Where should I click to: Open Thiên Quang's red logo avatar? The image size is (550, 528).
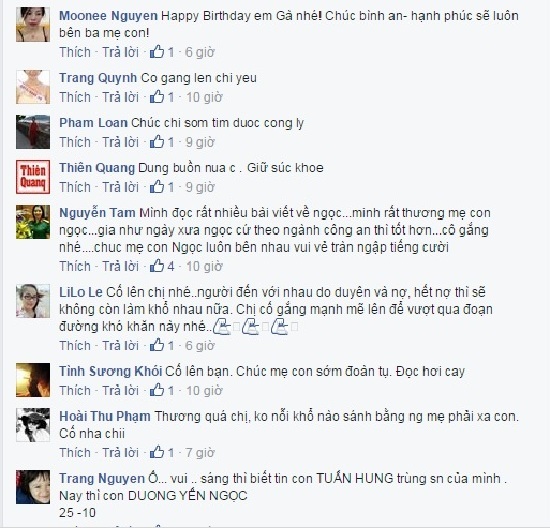pos(33,177)
